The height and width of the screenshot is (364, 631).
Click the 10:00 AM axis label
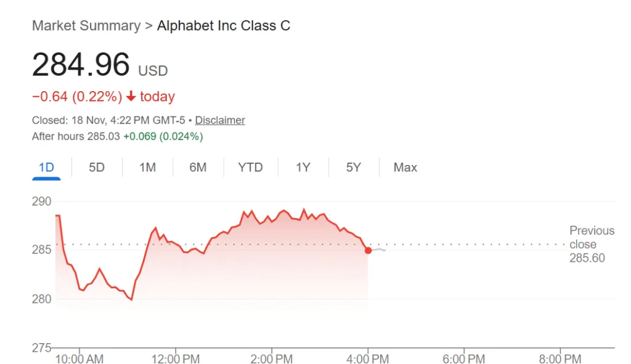click(x=79, y=358)
